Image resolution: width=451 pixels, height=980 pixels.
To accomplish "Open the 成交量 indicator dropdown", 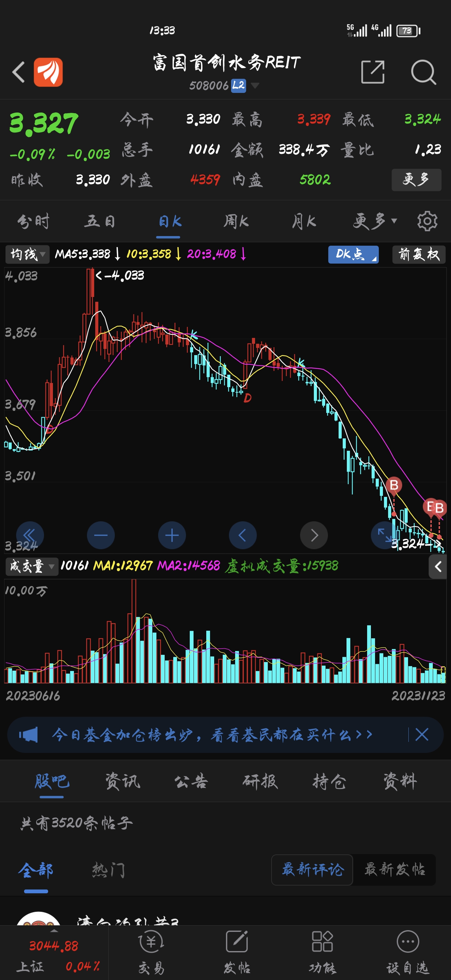I will pyautogui.click(x=32, y=566).
